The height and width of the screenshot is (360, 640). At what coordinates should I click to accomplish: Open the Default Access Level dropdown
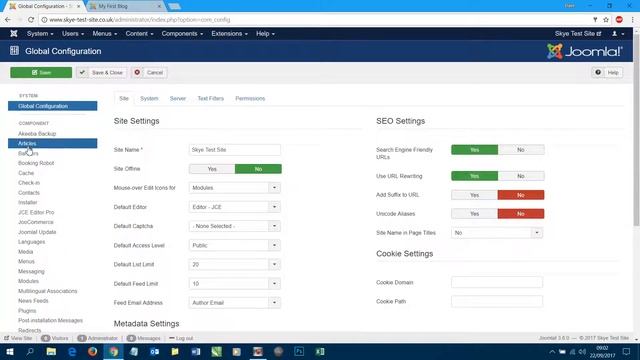235,245
